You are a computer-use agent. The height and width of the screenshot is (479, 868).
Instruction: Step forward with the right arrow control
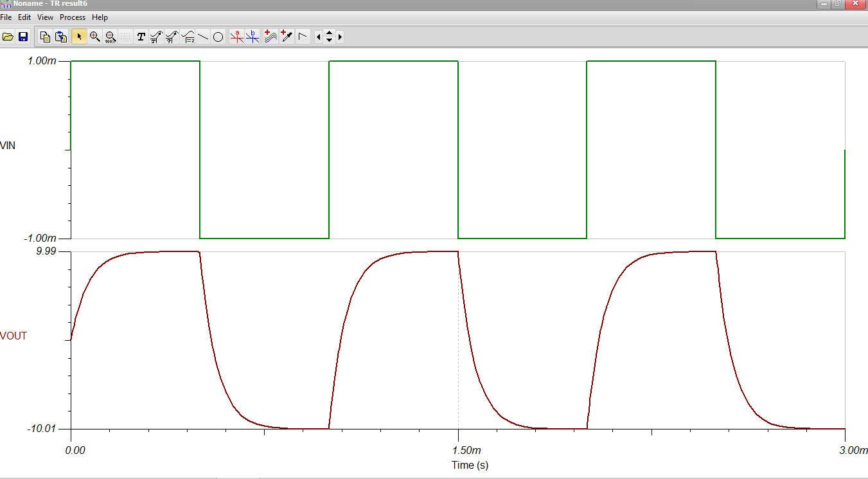[339, 37]
